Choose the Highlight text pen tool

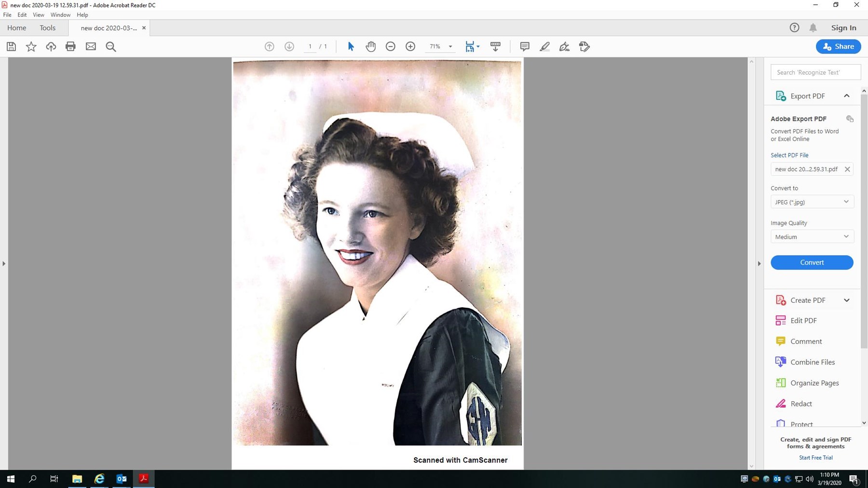point(544,47)
